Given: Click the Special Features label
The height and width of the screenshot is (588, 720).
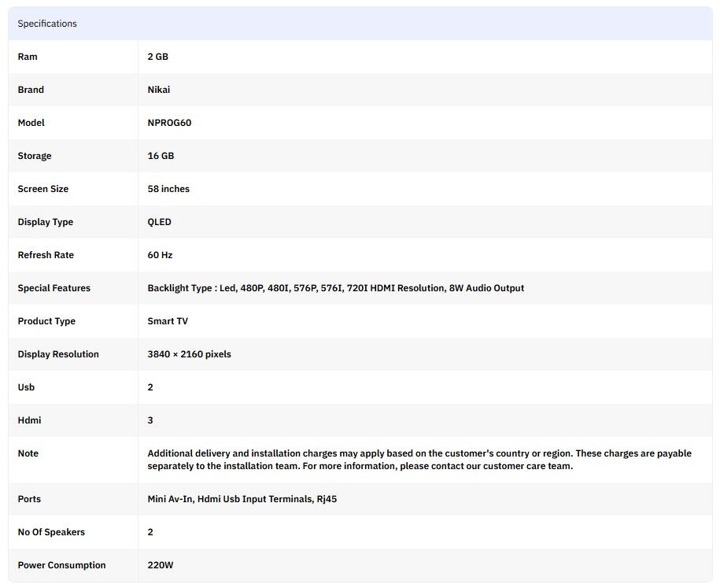Looking at the screenshot, I should (54, 288).
